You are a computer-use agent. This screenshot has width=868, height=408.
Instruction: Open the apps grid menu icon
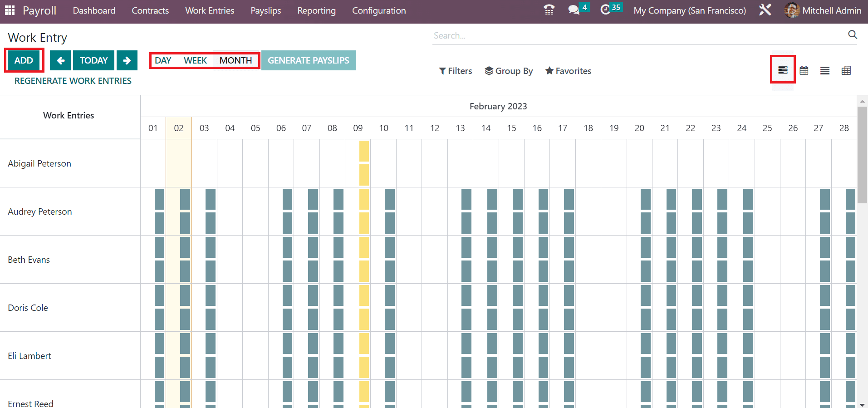(10, 10)
